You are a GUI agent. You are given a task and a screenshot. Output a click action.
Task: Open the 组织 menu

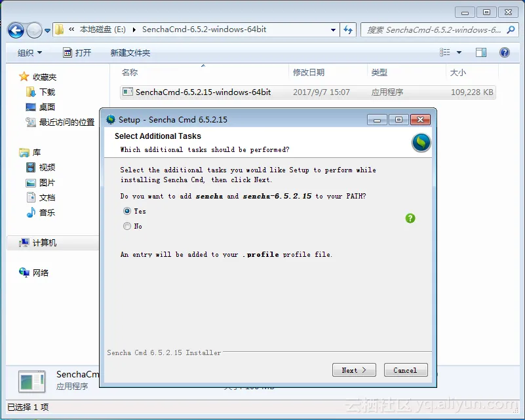click(x=29, y=52)
